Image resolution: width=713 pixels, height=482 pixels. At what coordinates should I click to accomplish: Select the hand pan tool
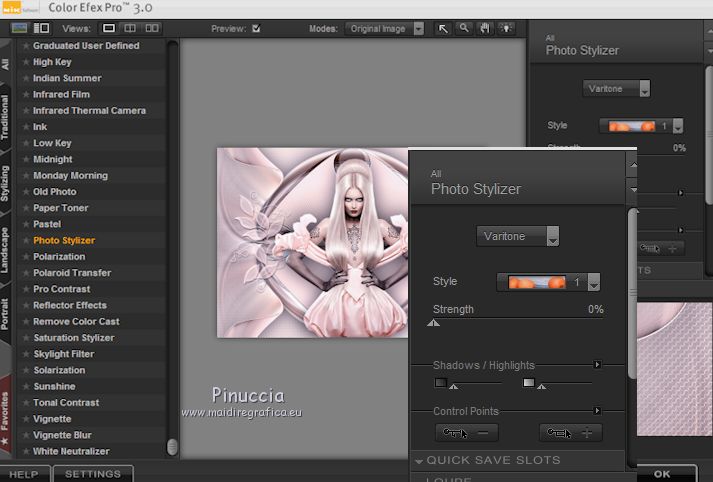[x=486, y=29]
